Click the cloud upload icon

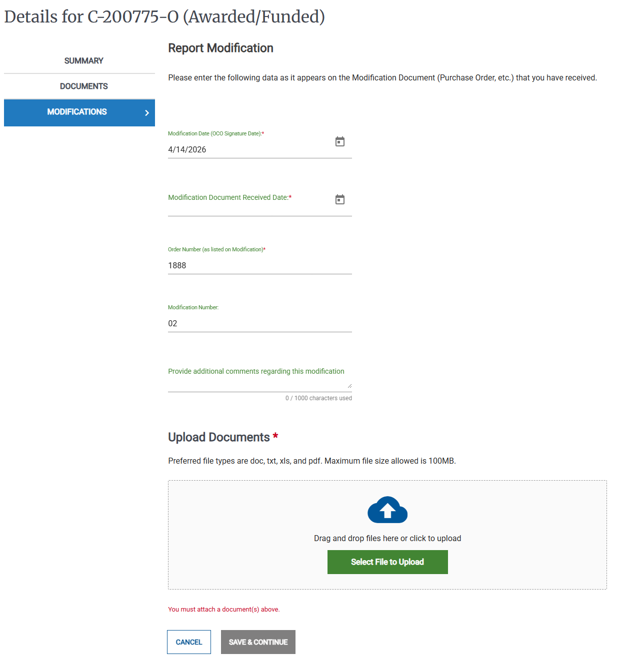387,510
